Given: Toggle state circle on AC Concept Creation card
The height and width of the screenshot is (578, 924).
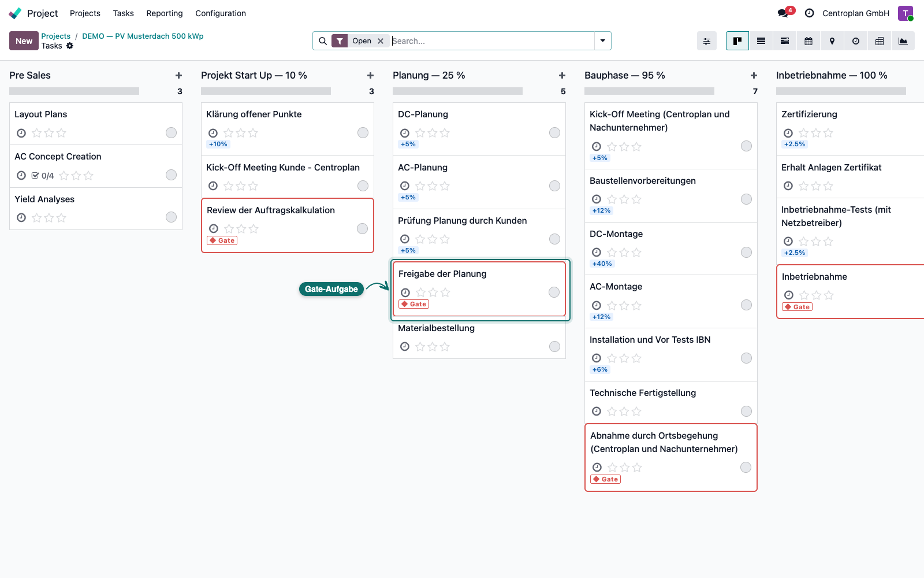Looking at the screenshot, I should point(172,175).
